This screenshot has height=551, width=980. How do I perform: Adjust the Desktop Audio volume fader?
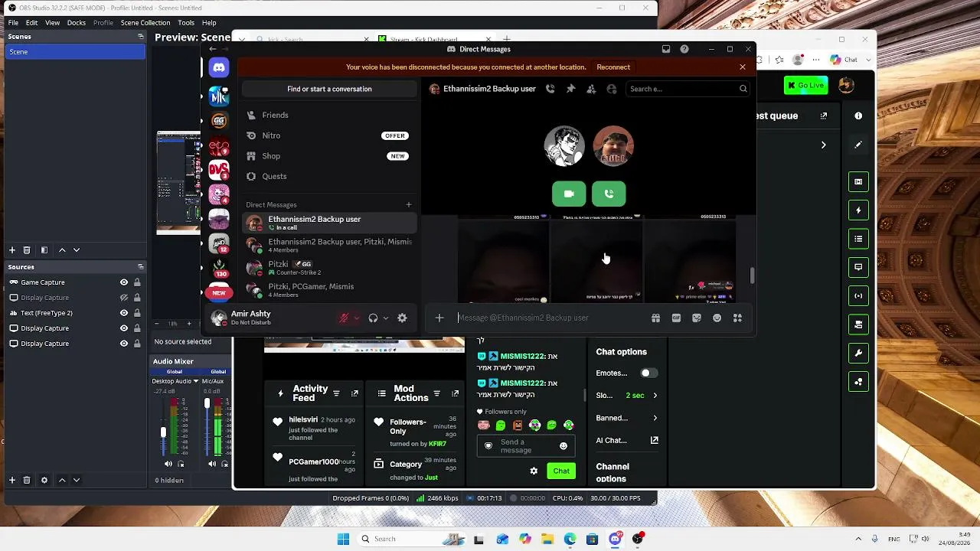pos(162,432)
